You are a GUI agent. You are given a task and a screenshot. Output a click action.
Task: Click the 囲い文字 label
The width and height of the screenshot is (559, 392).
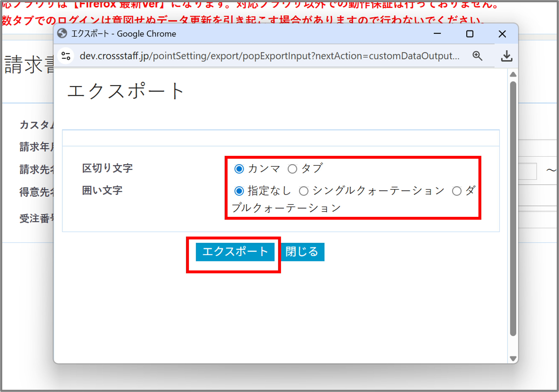[102, 191]
